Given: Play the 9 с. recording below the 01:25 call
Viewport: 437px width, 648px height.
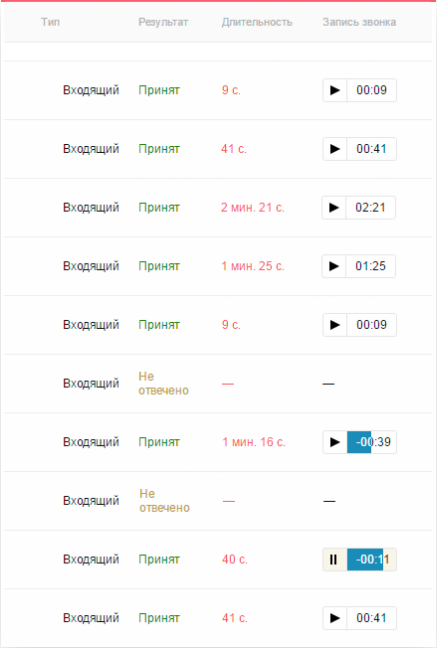Looking at the screenshot, I should 334,325.
